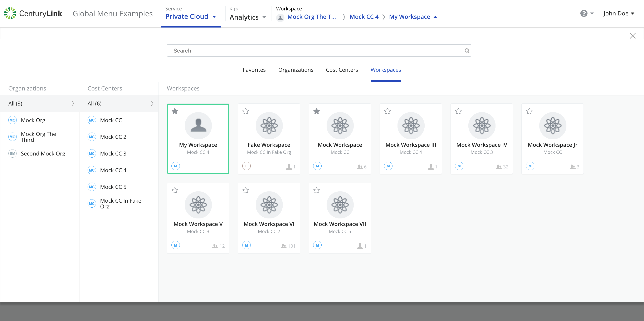Image resolution: width=644 pixels, height=321 pixels.
Task: Click the members icon on Mock Workspace V card
Action: click(215, 246)
